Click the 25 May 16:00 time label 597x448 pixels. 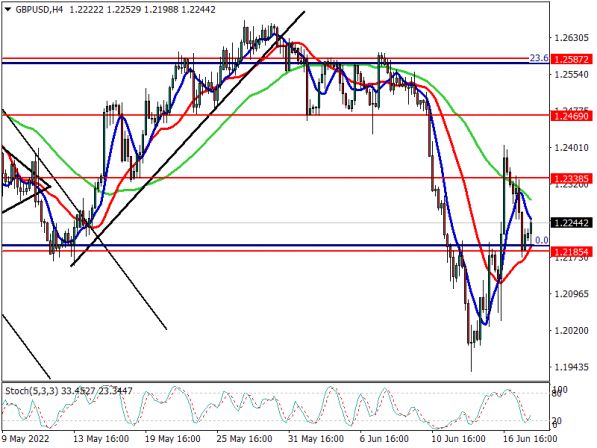click(x=244, y=438)
